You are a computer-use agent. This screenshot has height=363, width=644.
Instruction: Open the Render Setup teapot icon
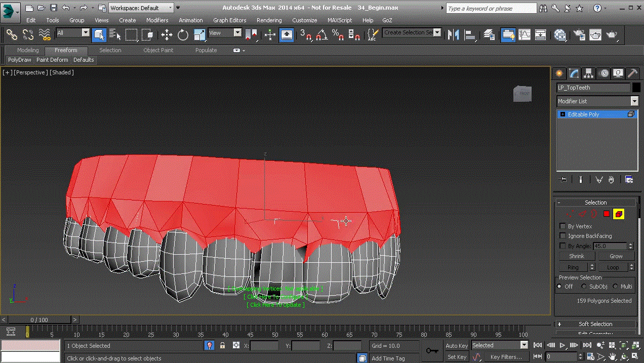coord(579,35)
